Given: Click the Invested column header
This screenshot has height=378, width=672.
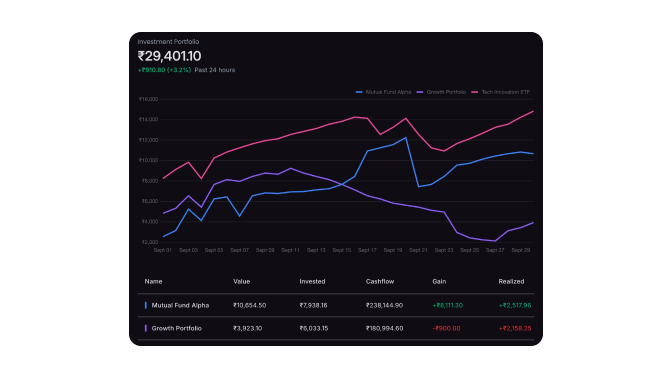Looking at the screenshot, I should 312,282.
